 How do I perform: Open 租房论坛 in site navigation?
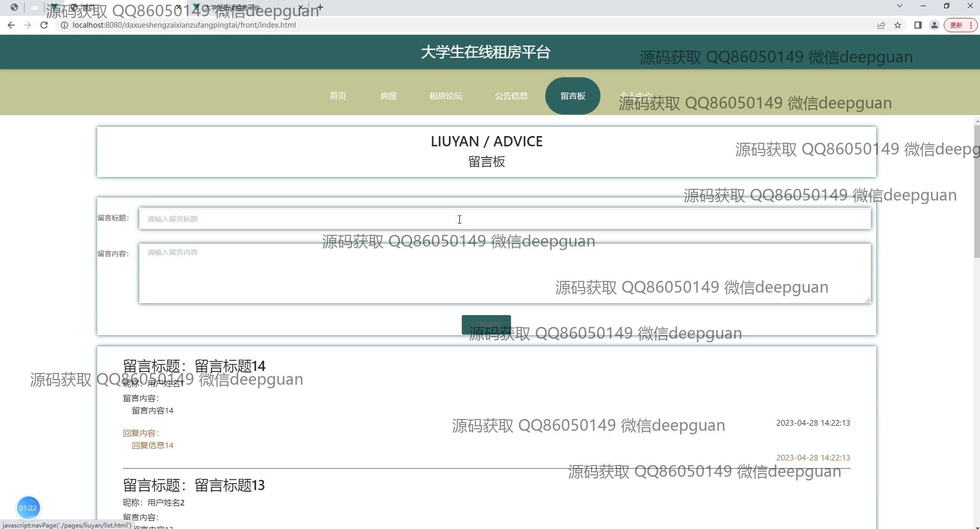pyautogui.click(x=446, y=96)
